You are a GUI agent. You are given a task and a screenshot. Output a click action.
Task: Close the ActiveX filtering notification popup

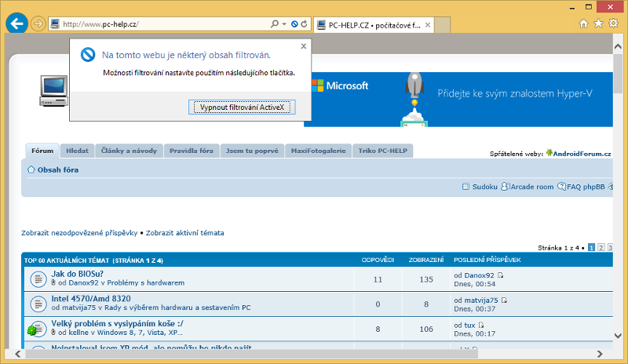(x=304, y=46)
